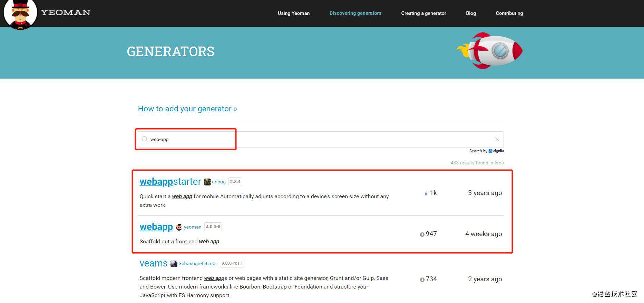Click the YEOMAN site title text
This screenshot has height=303, width=644.
[x=66, y=12]
